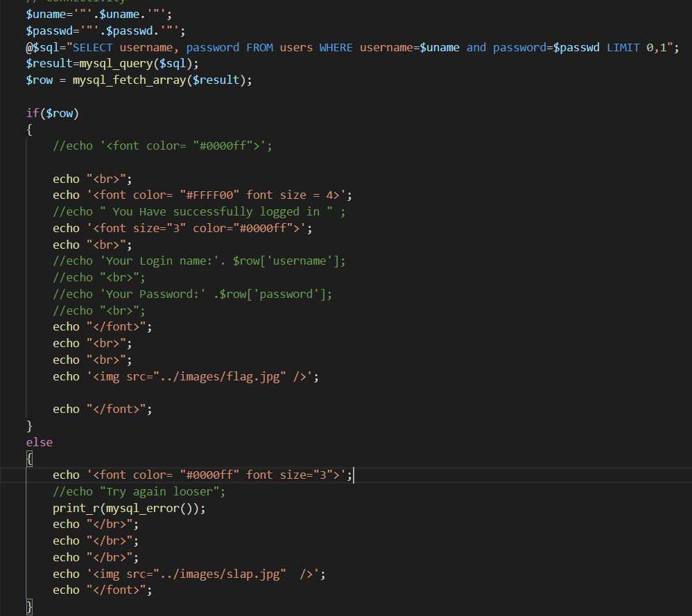Click the comment 'Your Password:' line
The height and width of the screenshot is (616, 692).
(x=192, y=294)
